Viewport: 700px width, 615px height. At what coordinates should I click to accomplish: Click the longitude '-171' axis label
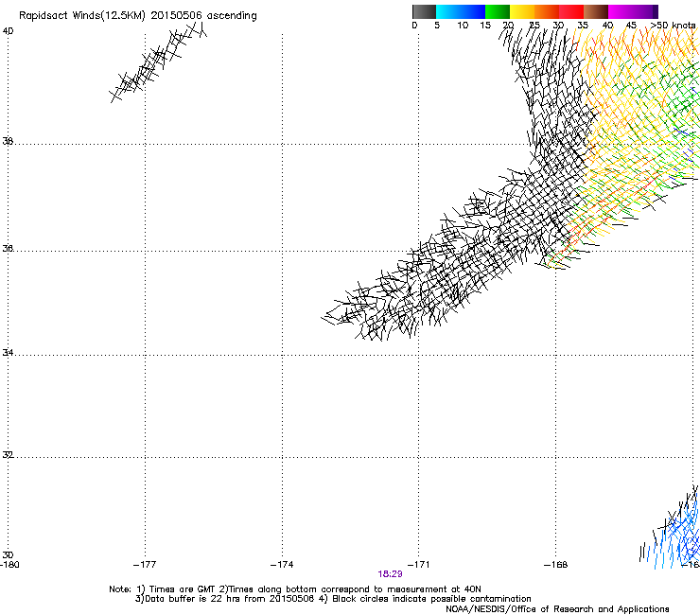point(419,565)
